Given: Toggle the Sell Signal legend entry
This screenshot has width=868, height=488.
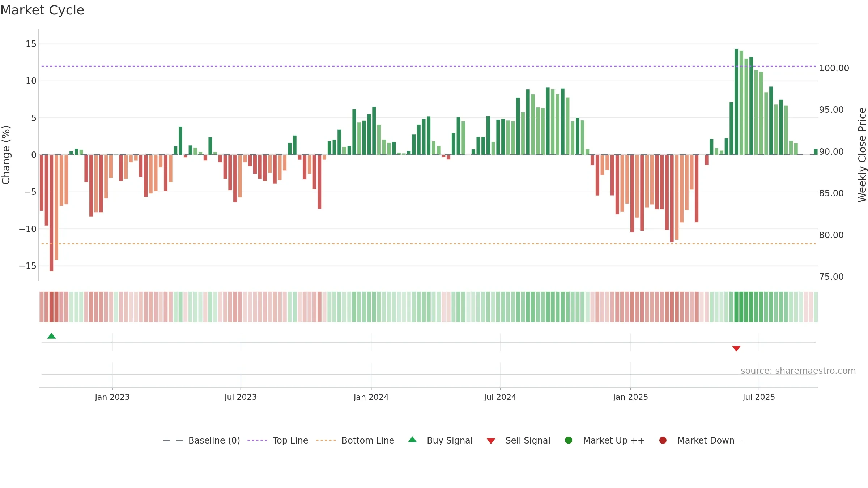Looking at the screenshot, I should (x=519, y=441).
